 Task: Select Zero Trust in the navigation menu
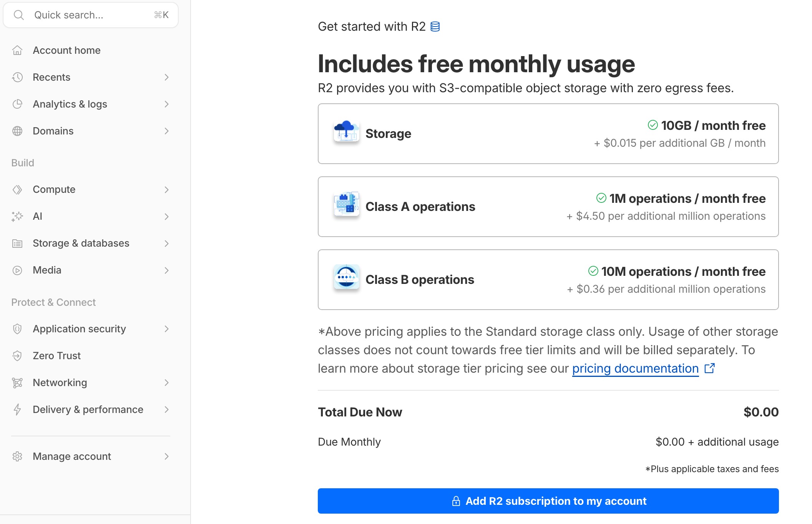coord(56,356)
